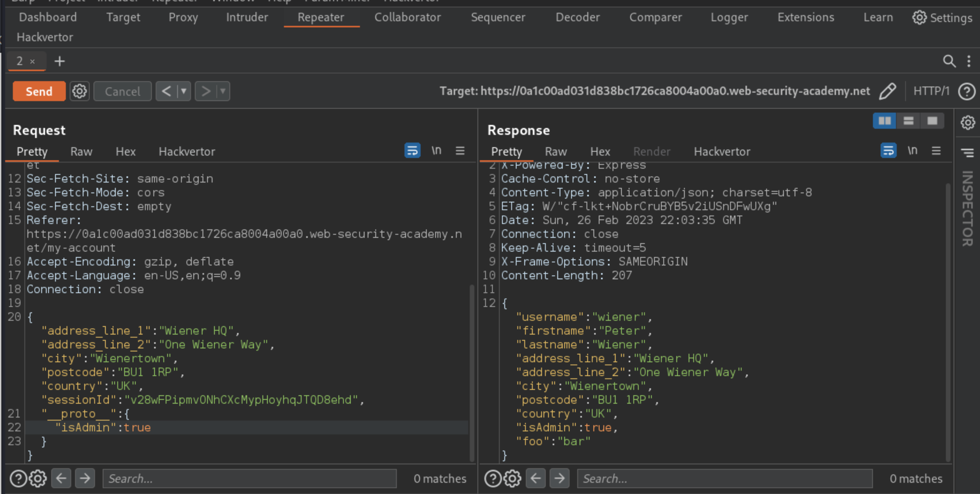This screenshot has width=980, height=494.
Task: Select Repeater tab 2
Action: click(x=20, y=61)
